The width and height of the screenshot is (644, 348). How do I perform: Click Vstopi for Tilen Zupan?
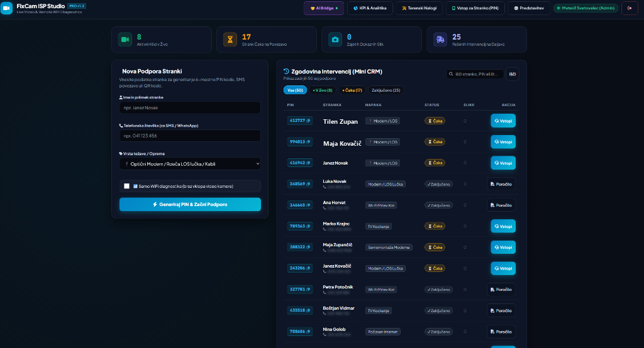(x=503, y=121)
